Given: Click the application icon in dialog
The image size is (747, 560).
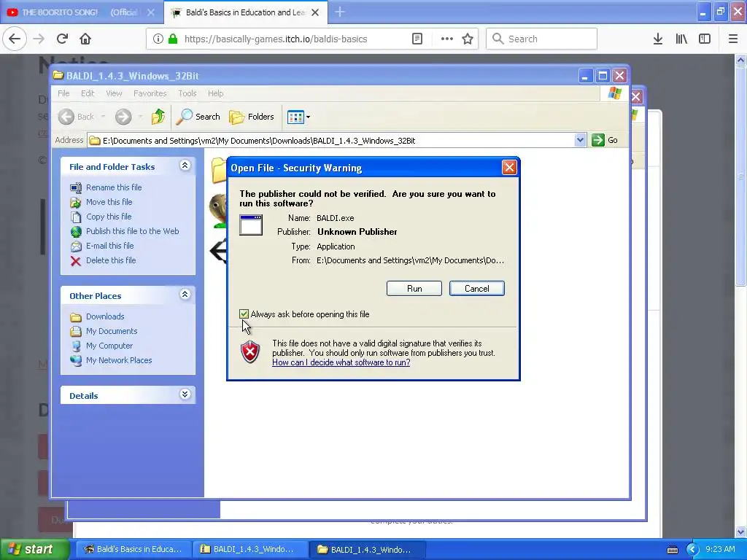Looking at the screenshot, I should (251, 225).
